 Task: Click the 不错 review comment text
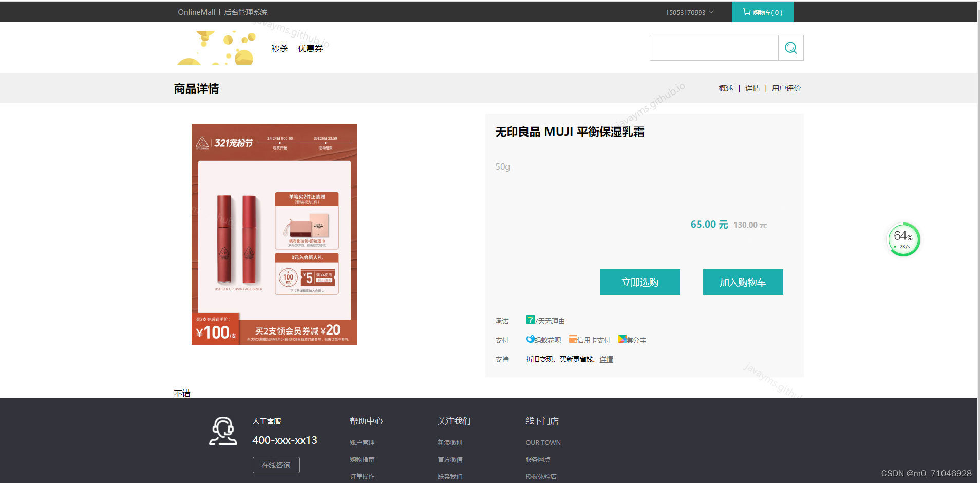click(x=182, y=393)
